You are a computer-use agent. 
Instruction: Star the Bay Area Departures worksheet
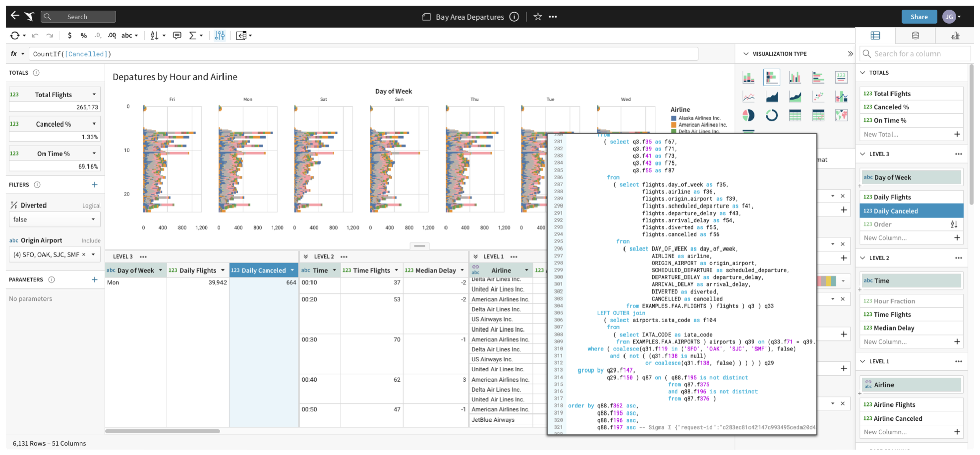(538, 17)
